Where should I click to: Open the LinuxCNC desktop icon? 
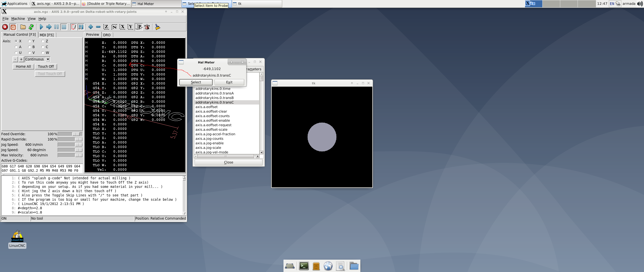[x=17, y=239]
